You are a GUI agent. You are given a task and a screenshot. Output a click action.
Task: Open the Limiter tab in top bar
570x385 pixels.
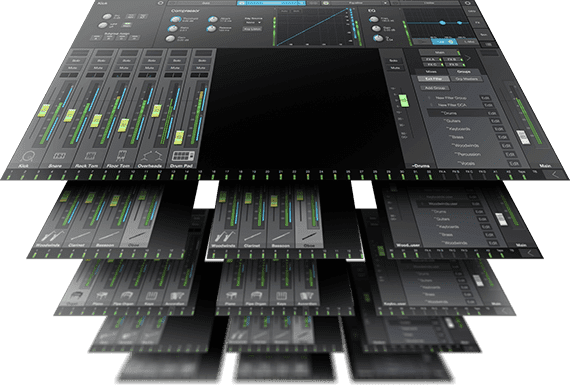(430, 3)
